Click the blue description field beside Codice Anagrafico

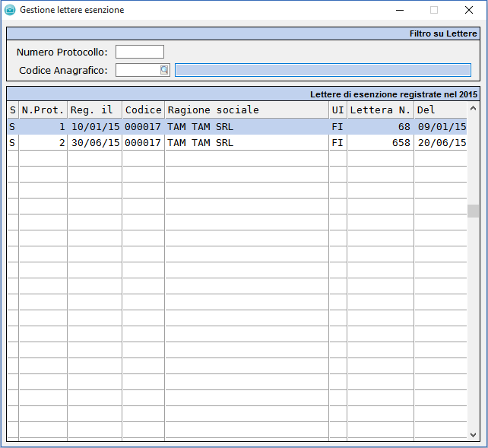[322, 70]
